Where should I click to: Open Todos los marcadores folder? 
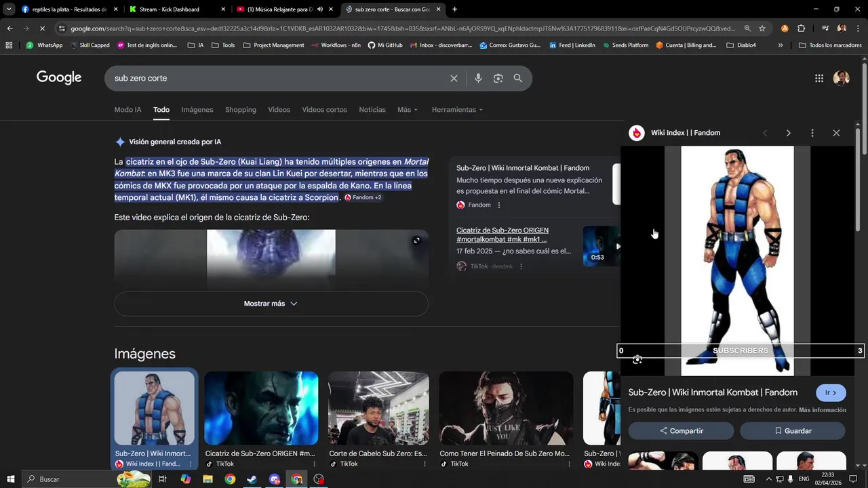pos(829,45)
